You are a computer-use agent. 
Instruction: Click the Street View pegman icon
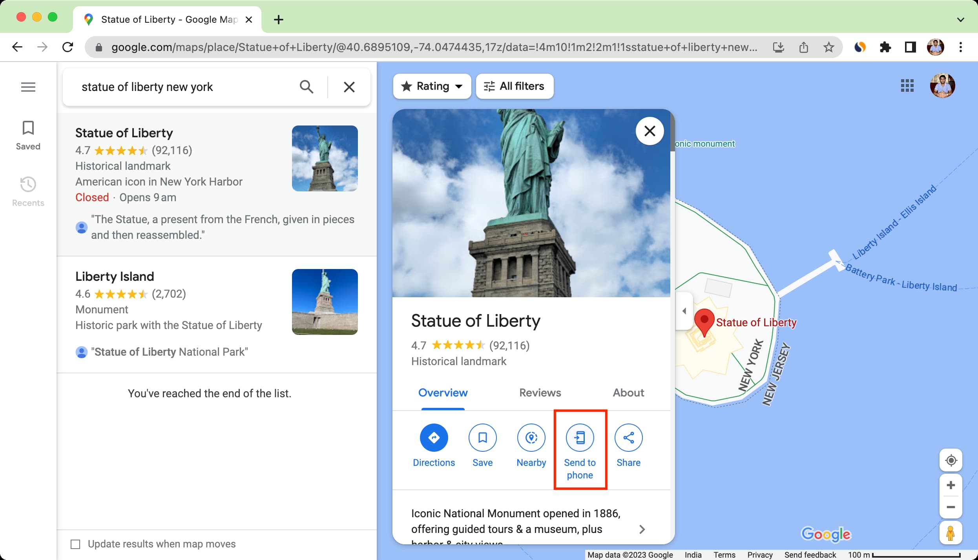[951, 533]
